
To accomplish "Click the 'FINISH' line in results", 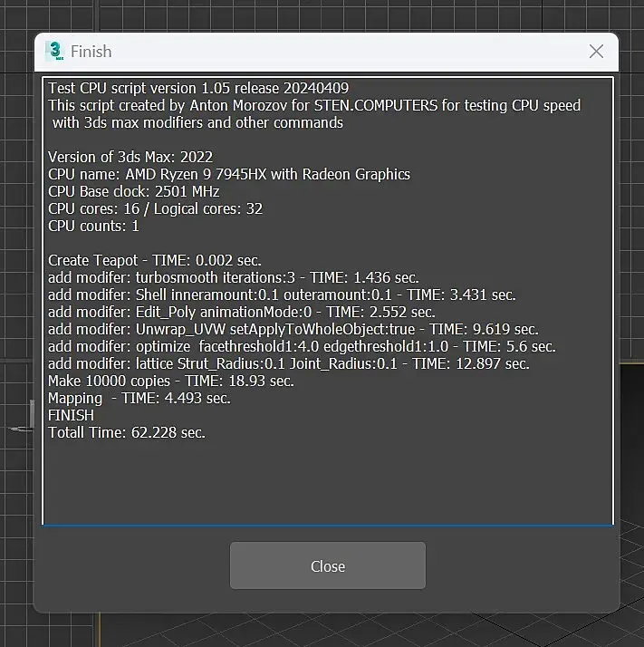I will tap(71, 416).
